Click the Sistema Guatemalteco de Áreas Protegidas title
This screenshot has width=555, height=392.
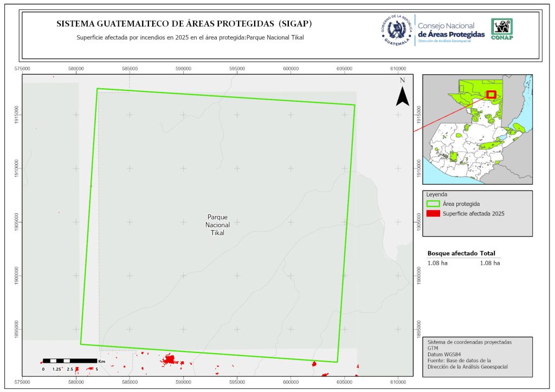pos(184,24)
